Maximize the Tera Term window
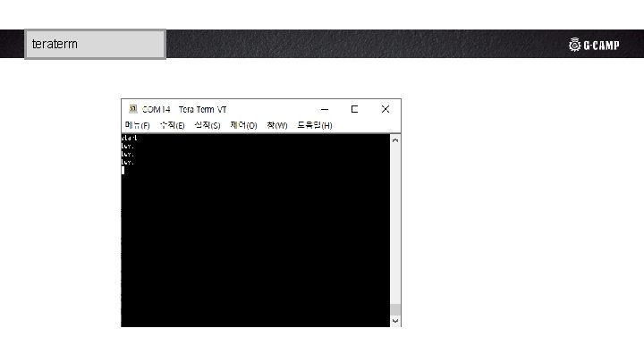The width and height of the screenshot is (644, 362). click(x=354, y=109)
